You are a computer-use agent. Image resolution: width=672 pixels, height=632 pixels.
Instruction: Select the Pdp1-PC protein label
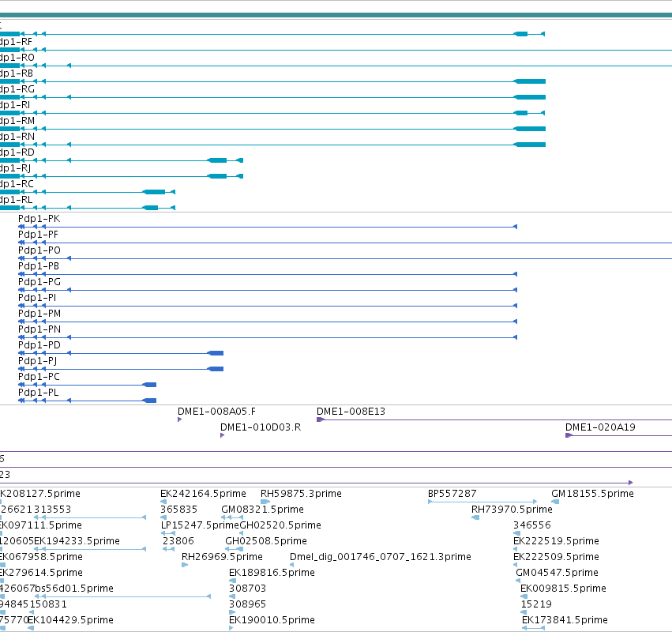click(x=39, y=377)
